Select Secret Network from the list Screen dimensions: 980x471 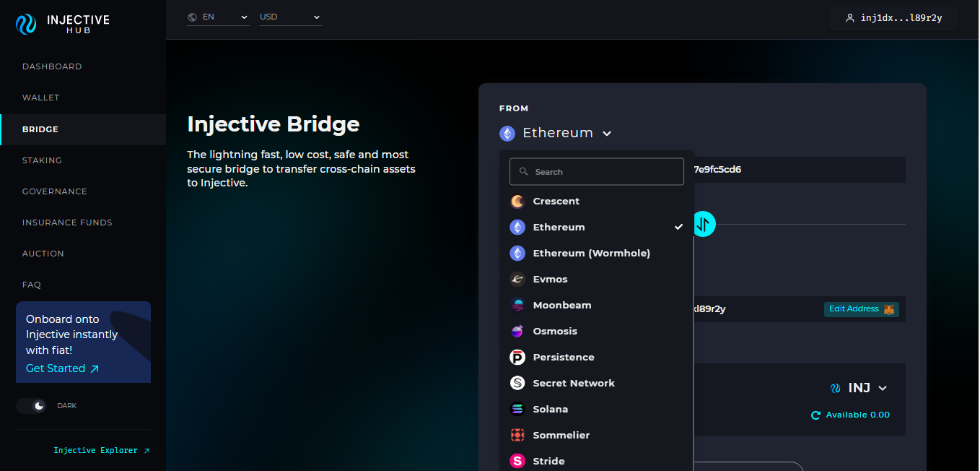pos(596,384)
